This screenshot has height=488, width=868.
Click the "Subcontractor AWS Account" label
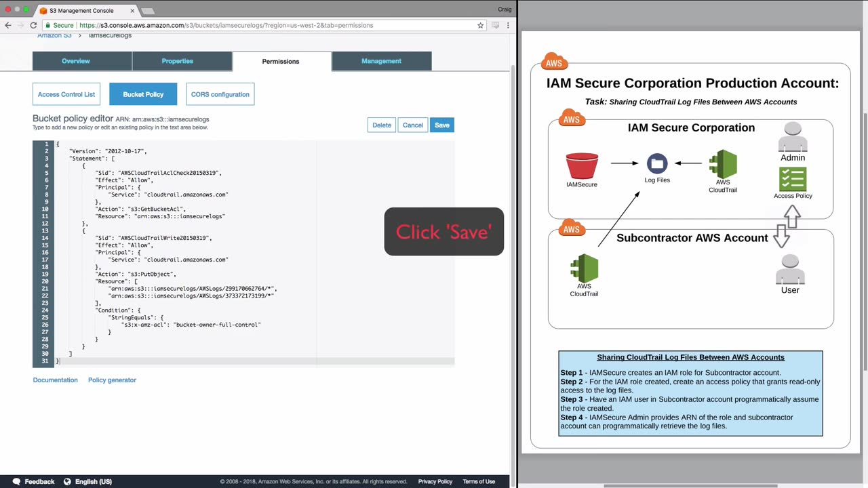692,238
